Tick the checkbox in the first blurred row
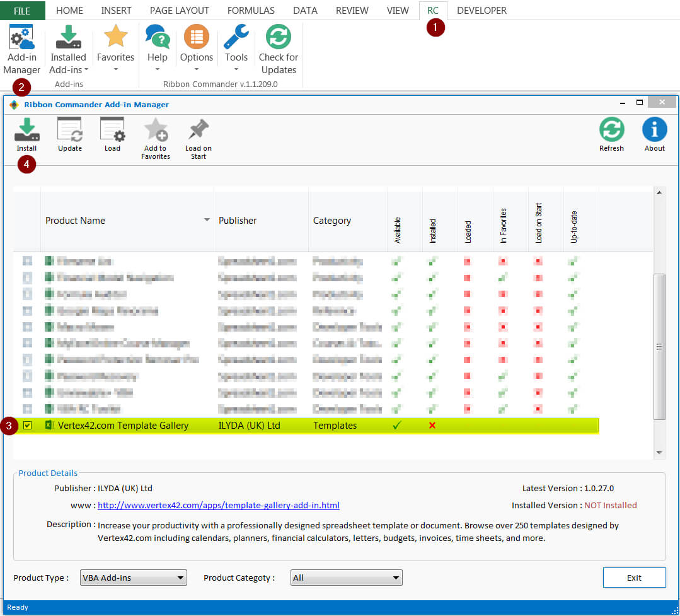680x616 pixels. click(27, 261)
